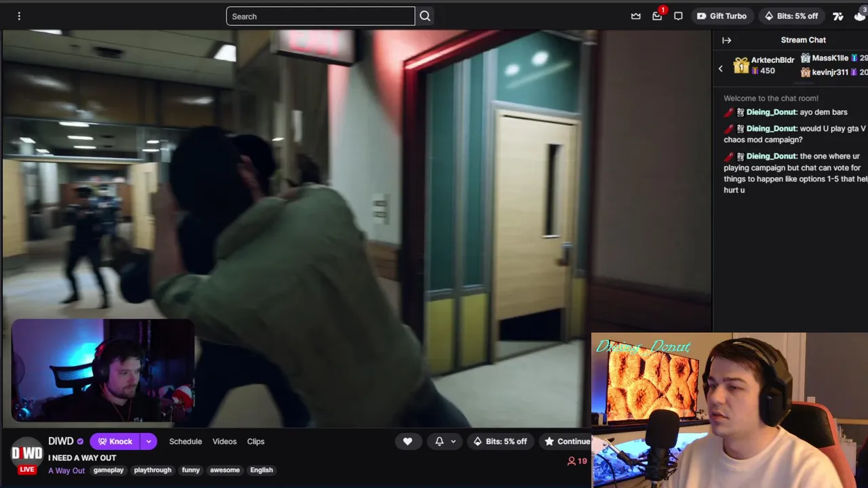Switch to the Videos tab
868x488 pixels.
(224, 441)
